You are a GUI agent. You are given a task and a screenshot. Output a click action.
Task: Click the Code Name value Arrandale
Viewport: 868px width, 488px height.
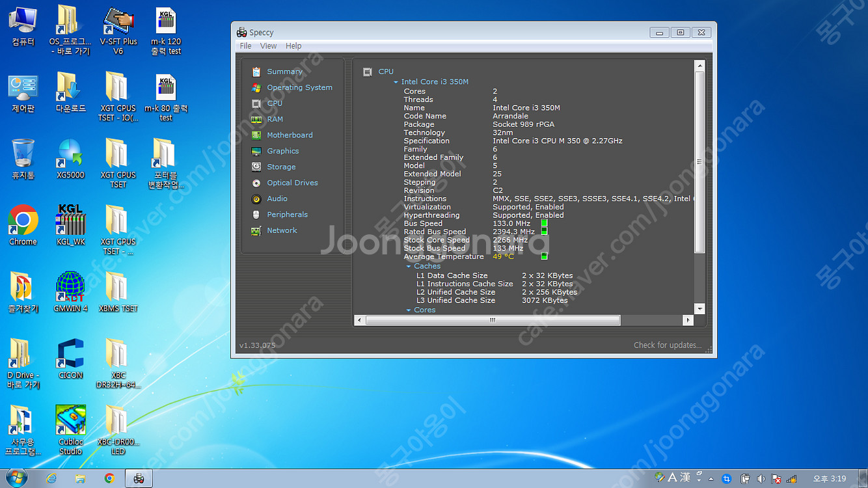tap(511, 116)
